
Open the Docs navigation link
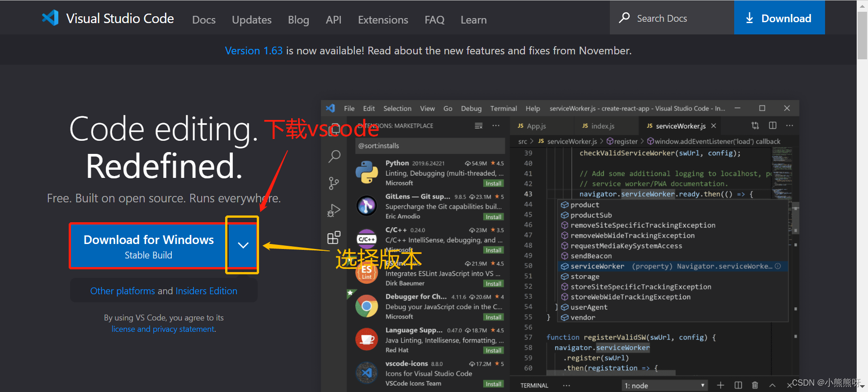(x=204, y=20)
